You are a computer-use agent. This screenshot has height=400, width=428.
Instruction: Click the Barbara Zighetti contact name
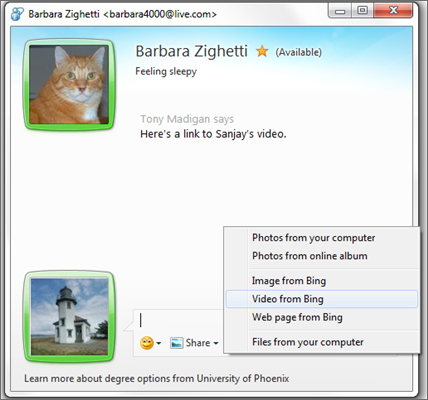click(191, 51)
